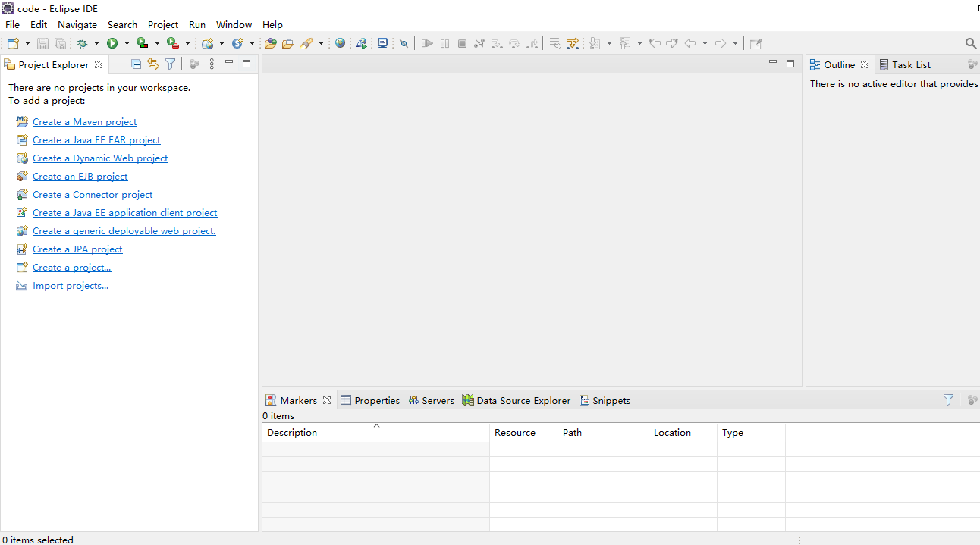Click the Coverage launch icon

coord(142,43)
